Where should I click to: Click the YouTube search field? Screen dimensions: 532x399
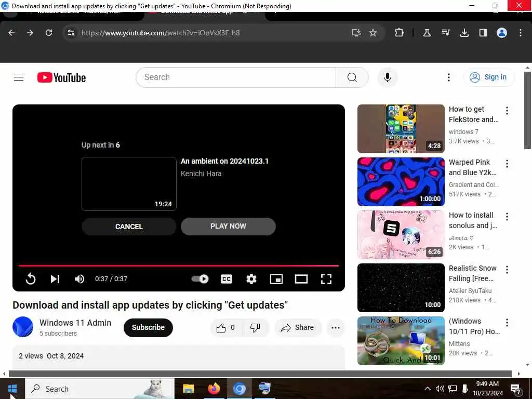click(x=236, y=77)
